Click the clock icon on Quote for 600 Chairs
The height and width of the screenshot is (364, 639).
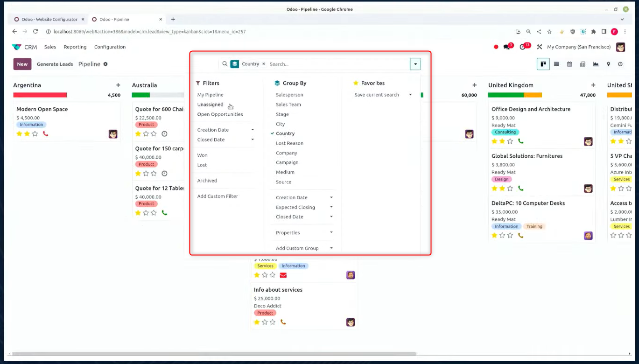point(164,134)
